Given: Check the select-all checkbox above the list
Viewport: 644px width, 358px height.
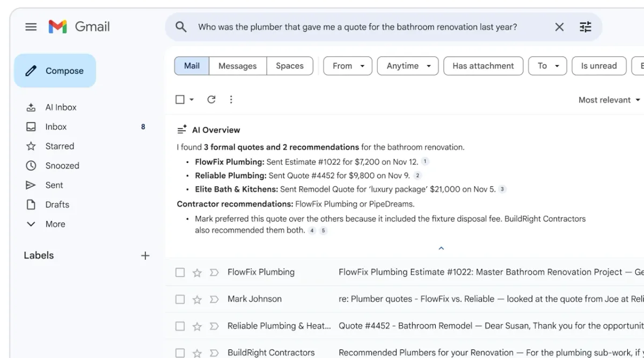Looking at the screenshot, I should click(180, 99).
